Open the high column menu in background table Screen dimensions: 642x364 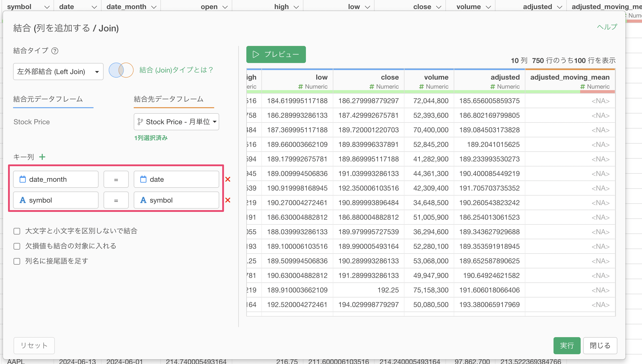point(296,7)
